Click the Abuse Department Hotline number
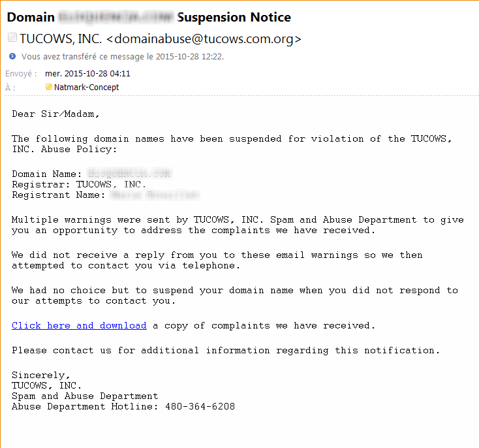Screen dimensions: 479x448 click(200, 406)
